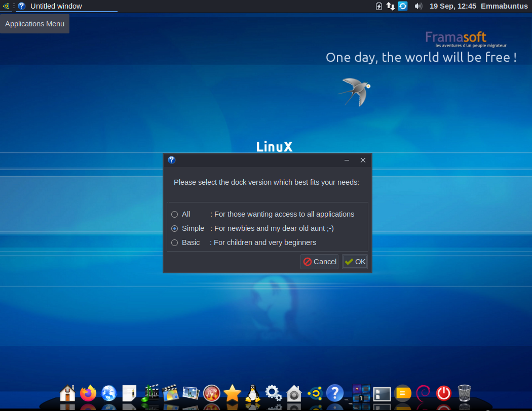
Task: Click the Emmabuntus menu icon in top panel
Action: coord(6,6)
